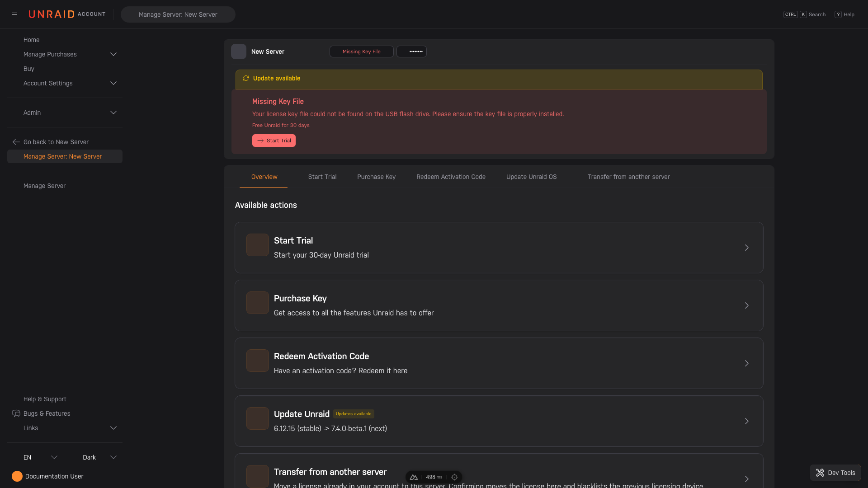The image size is (868, 488).
Task: Open Buy in the sidebar
Action: pos(29,69)
